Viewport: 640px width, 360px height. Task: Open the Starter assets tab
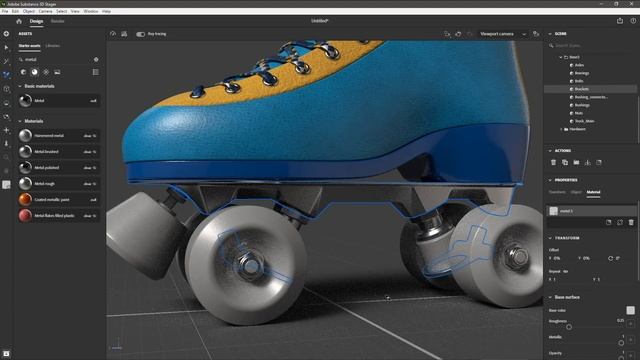tap(29, 46)
